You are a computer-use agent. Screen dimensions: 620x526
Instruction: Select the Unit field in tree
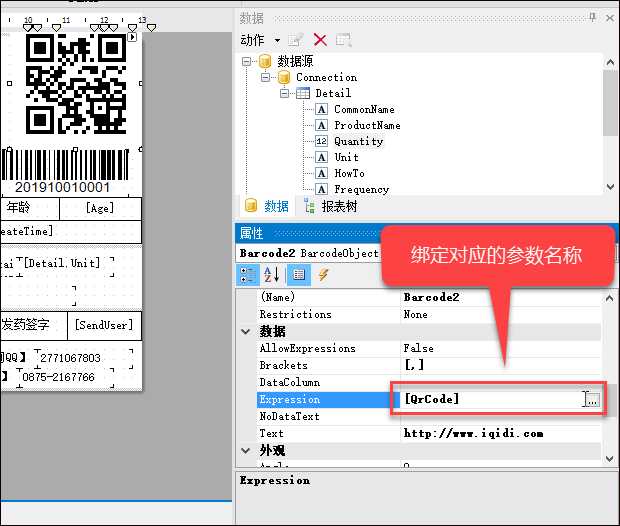click(346, 157)
